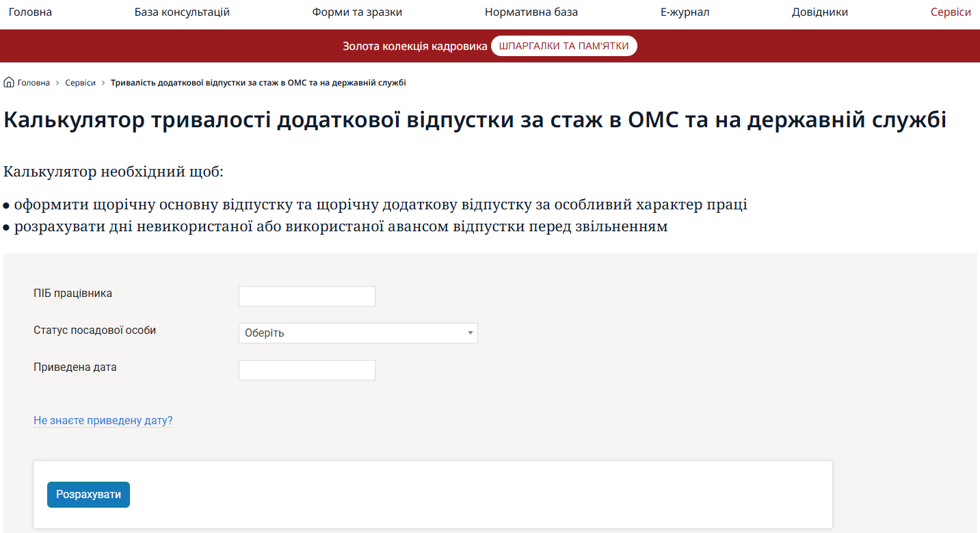980x533 pixels.
Task: Open the Головна menu item
Action: (30, 12)
